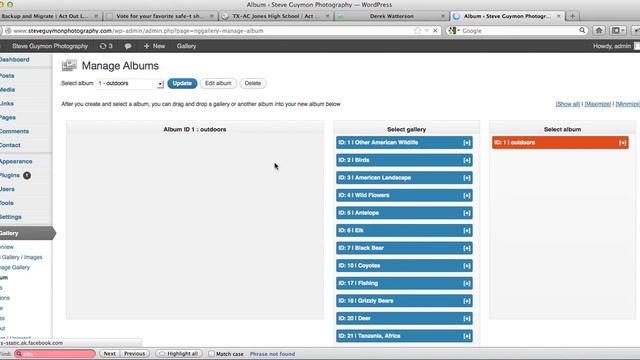Screen dimensions: 640x360
Task: Open Appearance in sidebar
Action: (16, 161)
